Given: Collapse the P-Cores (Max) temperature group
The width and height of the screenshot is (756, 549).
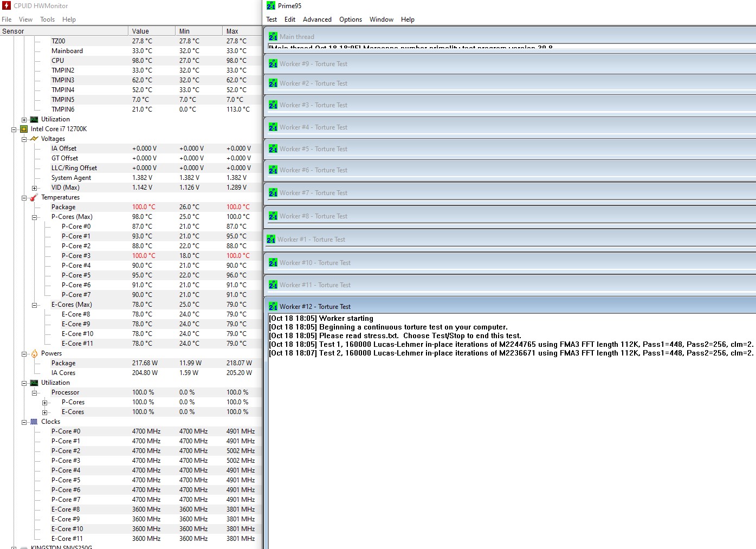Looking at the screenshot, I should tap(35, 217).
